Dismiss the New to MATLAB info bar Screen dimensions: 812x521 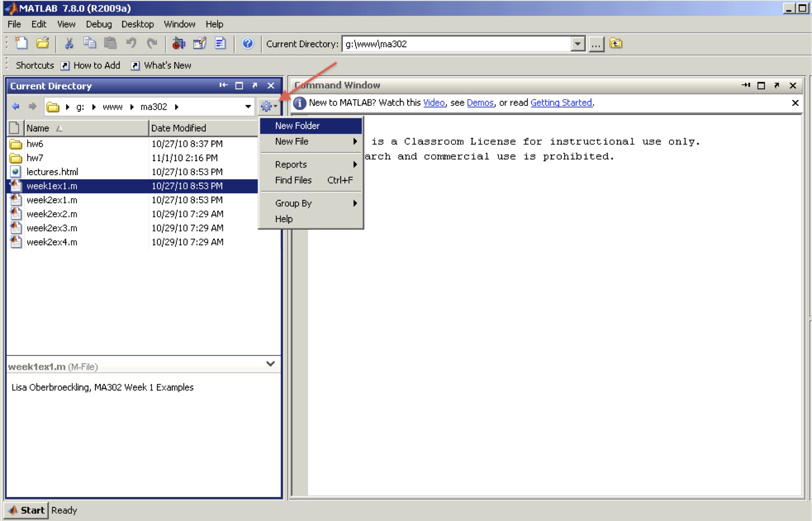pos(795,103)
